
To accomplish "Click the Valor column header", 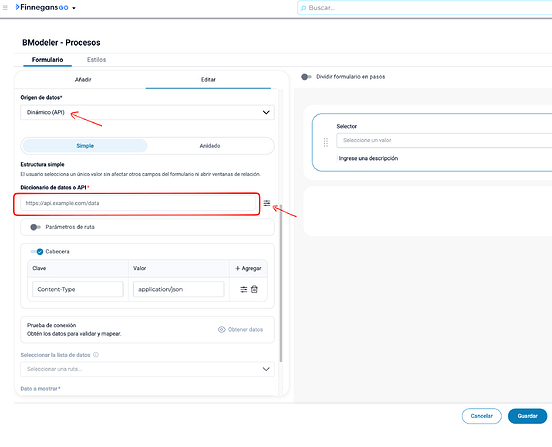I will point(139,268).
